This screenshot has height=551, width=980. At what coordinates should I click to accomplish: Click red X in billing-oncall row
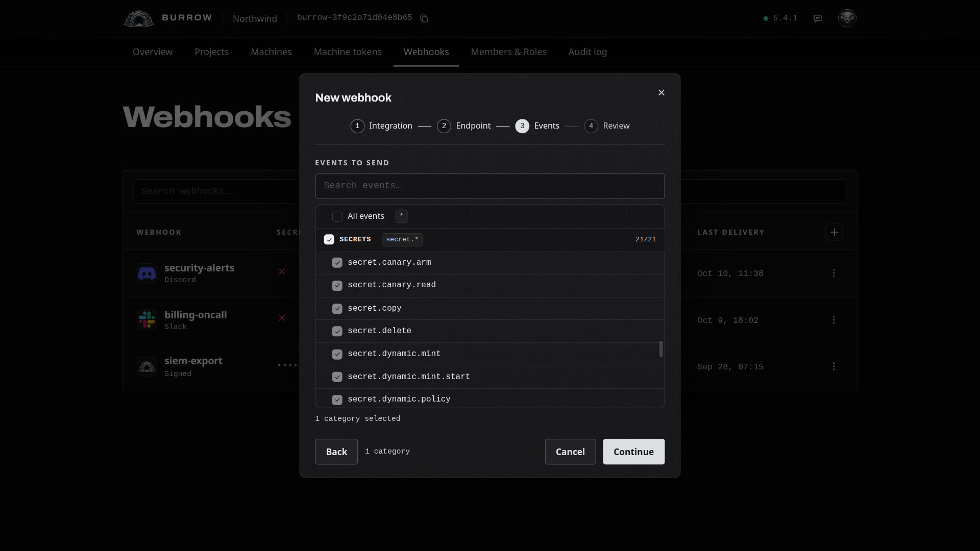click(282, 318)
